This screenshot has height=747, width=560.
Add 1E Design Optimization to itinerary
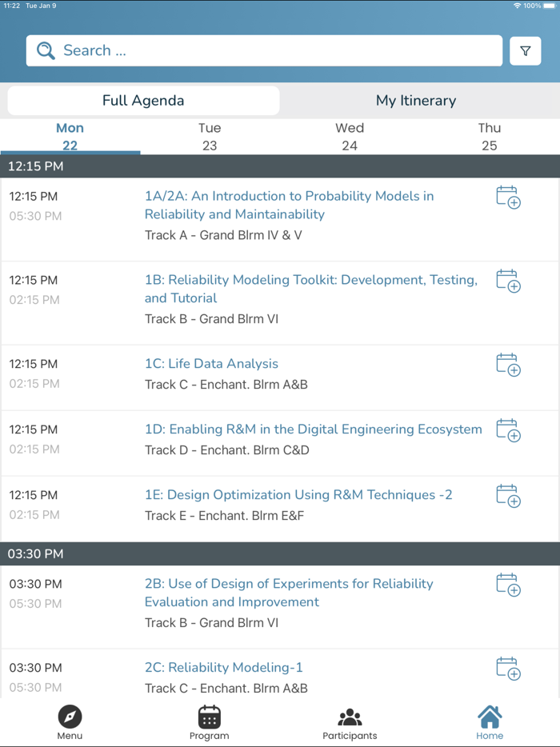[x=508, y=496]
